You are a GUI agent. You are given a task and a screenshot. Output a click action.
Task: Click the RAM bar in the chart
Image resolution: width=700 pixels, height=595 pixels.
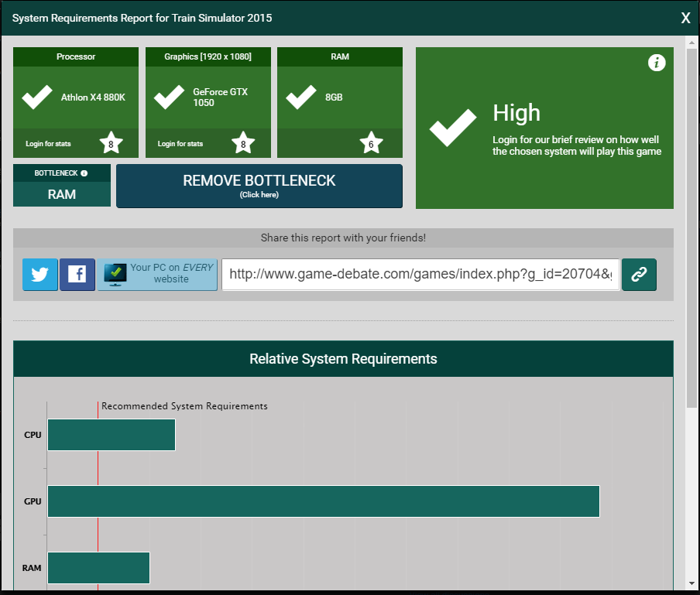click(98, 568)
